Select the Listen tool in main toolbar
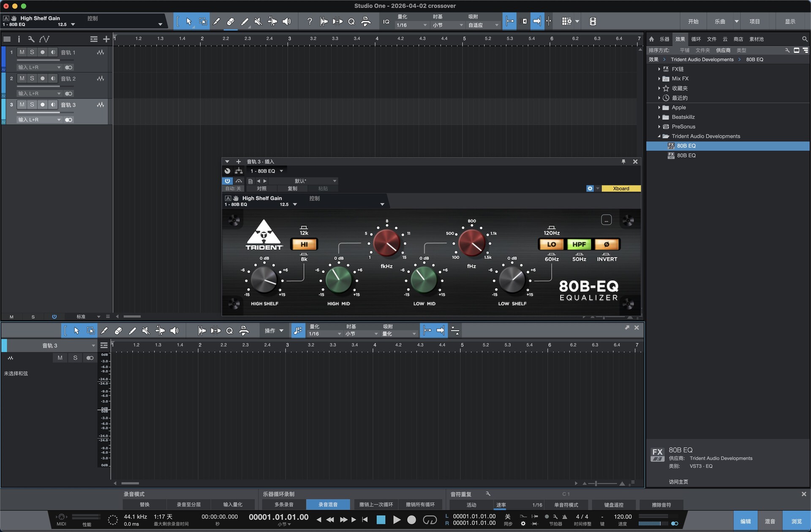 click(286, 22)
